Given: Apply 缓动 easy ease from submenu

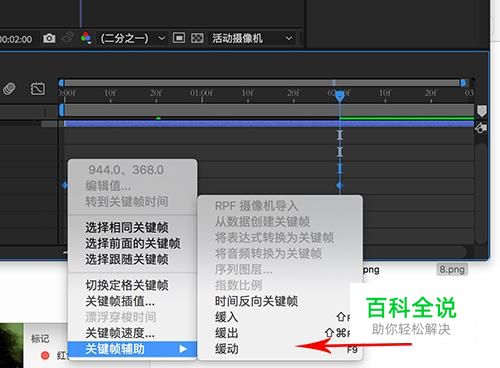Looking at the screenshot, I should (x=226, y=349).
